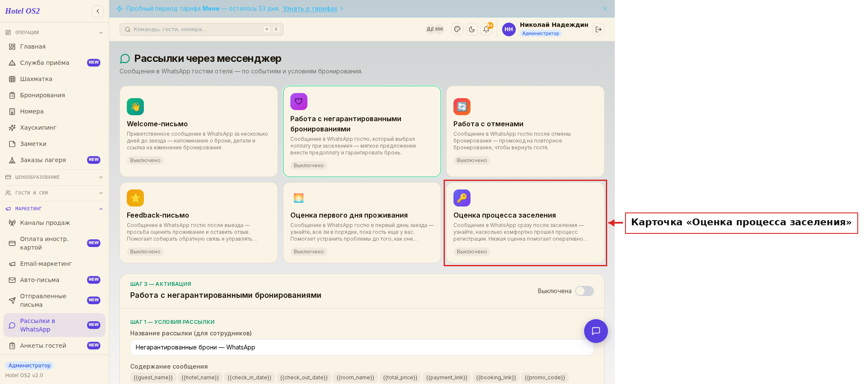868x384 pixels.
Task: Click the search magnifier icon
Action: point(128,29)
